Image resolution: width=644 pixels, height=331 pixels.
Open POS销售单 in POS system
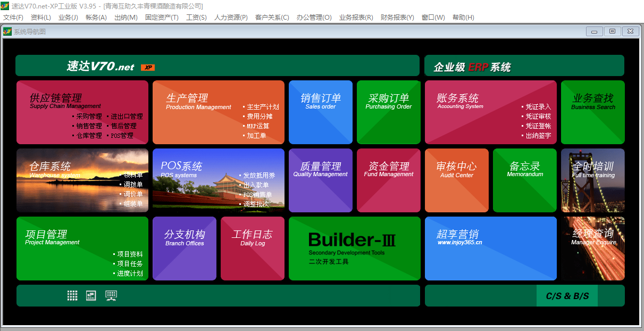[x=257, y=194]
